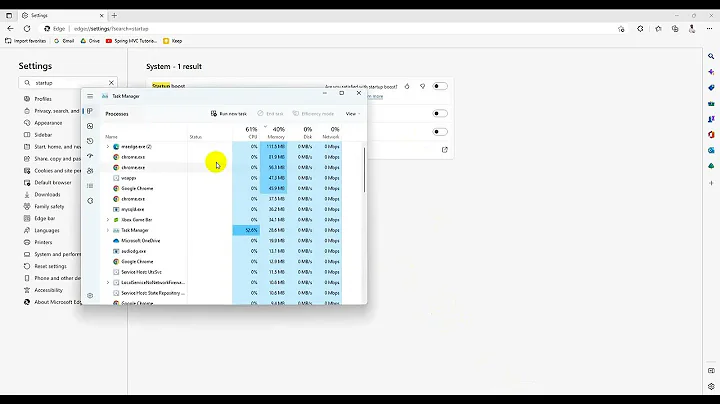Open Edge Settings and more ellipsis menu
Image resolution: width=720 pixels, height=404 pixels.
coord(709,28)
